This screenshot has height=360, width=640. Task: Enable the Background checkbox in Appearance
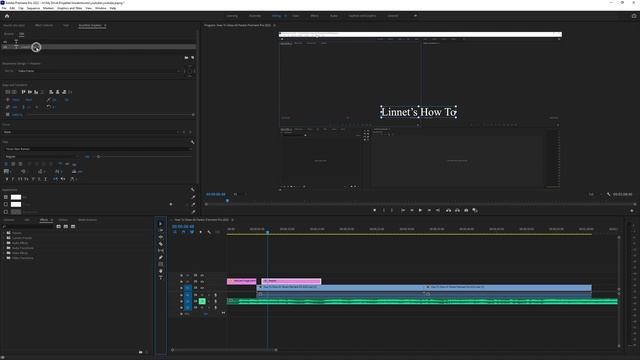click(x=6, y=212)
